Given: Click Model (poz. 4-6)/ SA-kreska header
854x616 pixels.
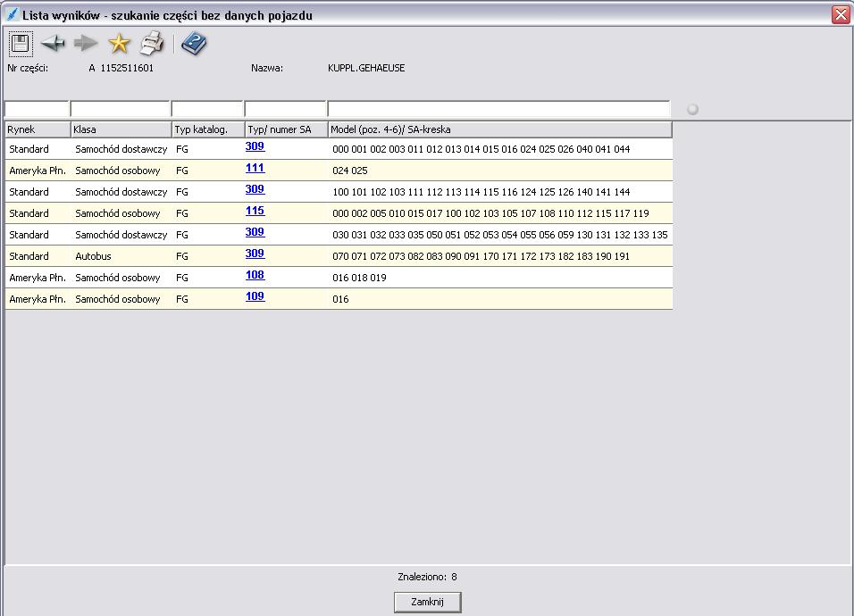Looking at the screenshot, I should tap(499, 129).
